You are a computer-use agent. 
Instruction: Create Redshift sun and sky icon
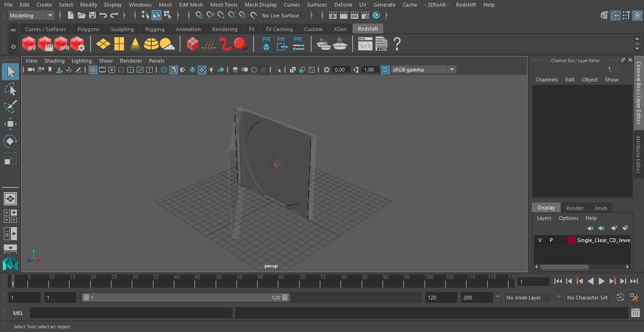click(x=167, y=44)
